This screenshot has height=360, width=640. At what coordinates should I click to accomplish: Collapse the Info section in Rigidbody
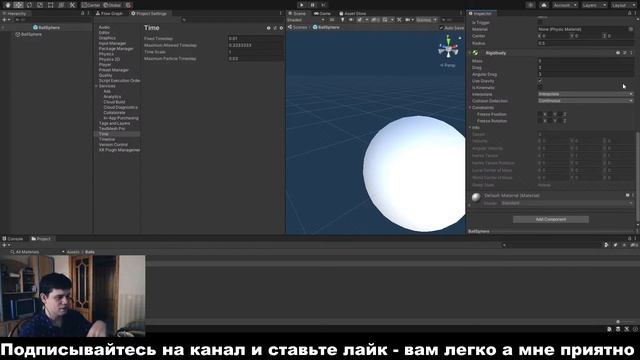pyautogui.click(x=470, y=127)
